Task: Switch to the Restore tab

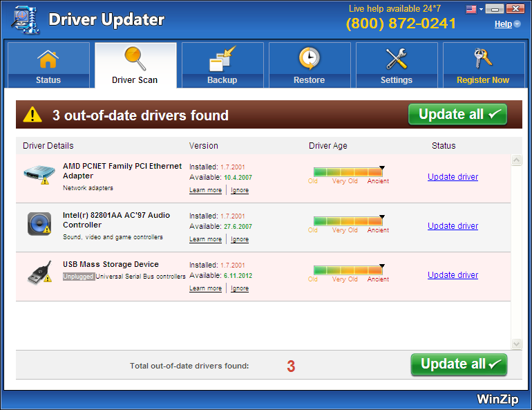Action: tap(310, 65)
